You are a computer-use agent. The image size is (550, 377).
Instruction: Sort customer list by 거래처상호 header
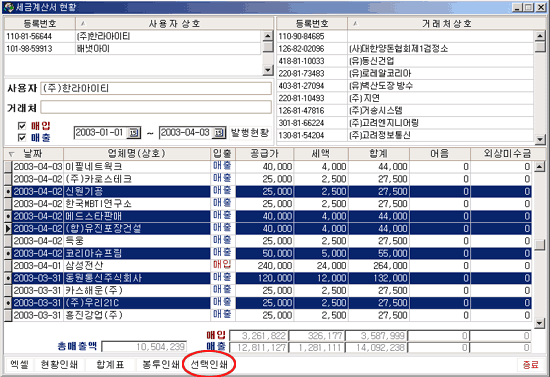click(447, 23)
